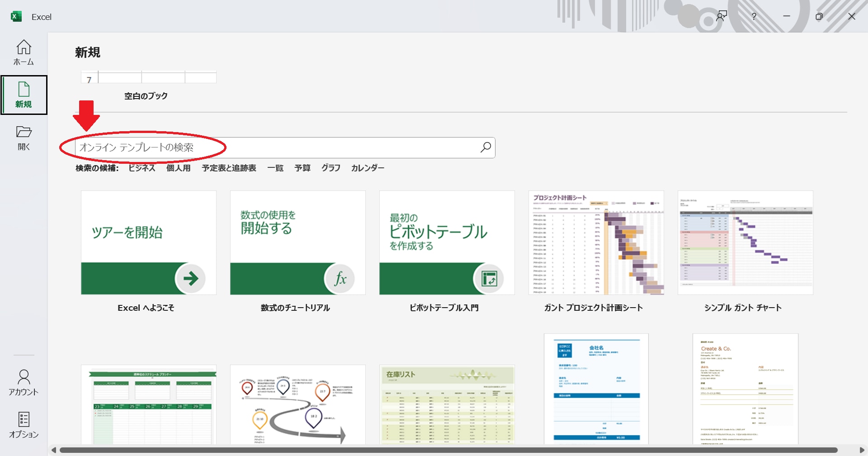Open オプション (Options) from sidebar
This screenshot has height=456, width=868.
tap(24, 425)
